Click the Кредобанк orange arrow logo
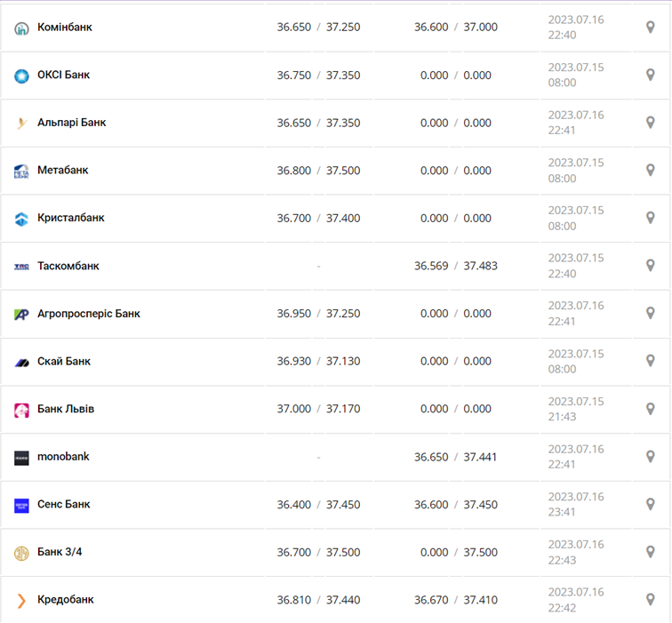This screenshot has width=672, height=623. tap(21, 601)
